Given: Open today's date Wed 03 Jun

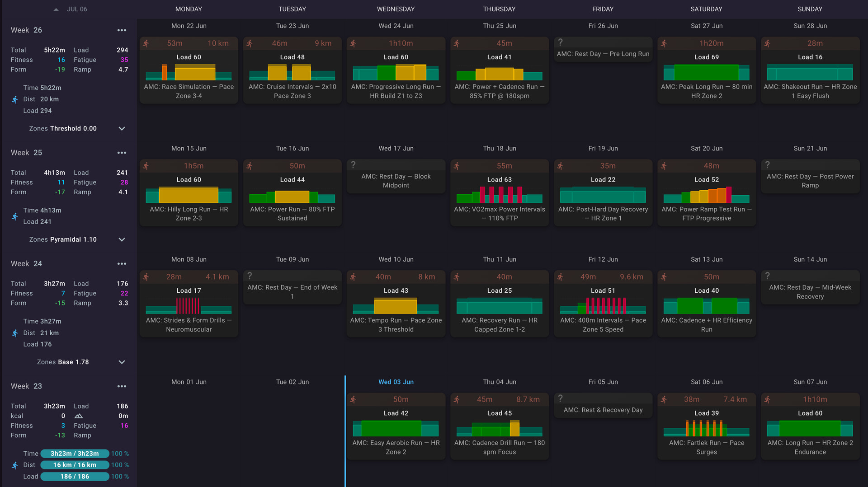Looking at the screenshot, I should [396, 382].
